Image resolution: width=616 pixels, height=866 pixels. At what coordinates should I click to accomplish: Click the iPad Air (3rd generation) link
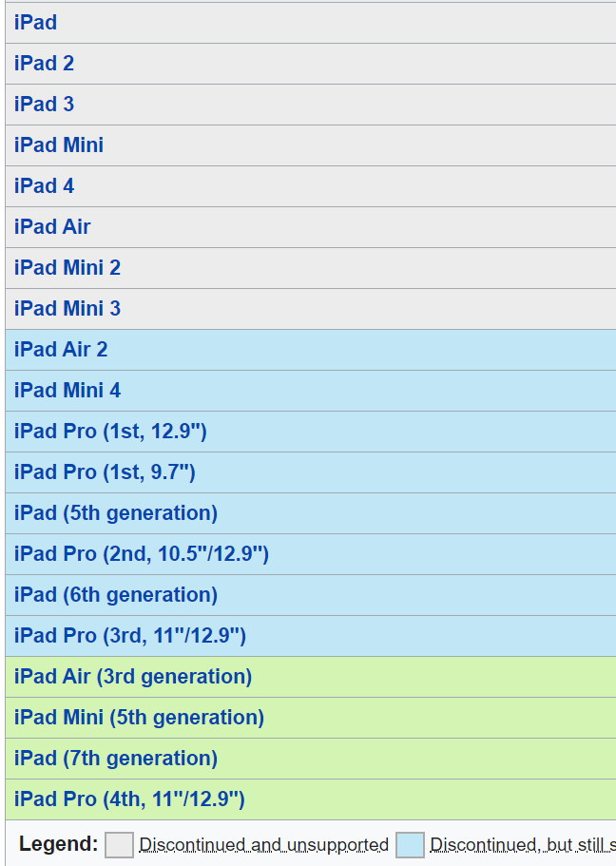pyautogui.click(x=133, y=677)
